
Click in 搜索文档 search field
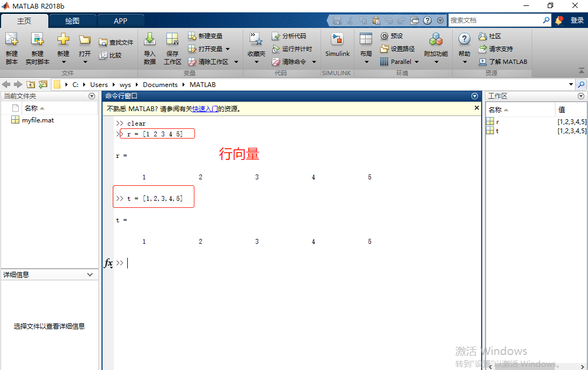(x=495, y=20)
